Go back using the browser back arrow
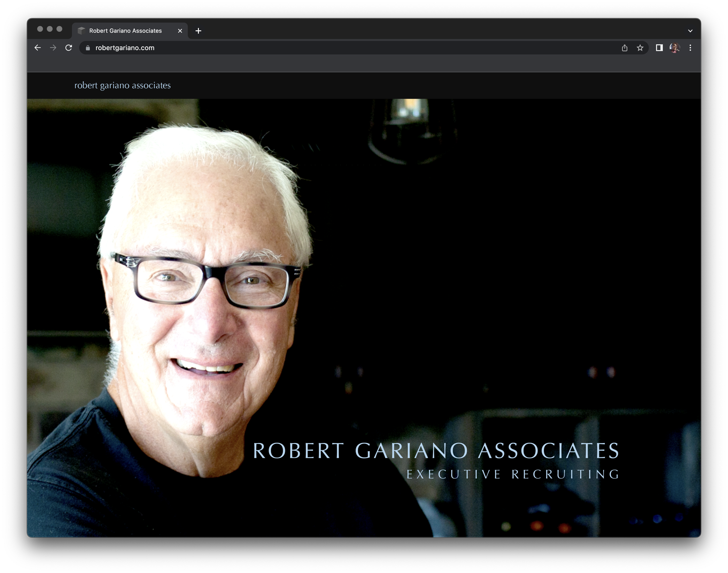The image size is (728, 573). point(38,48)
